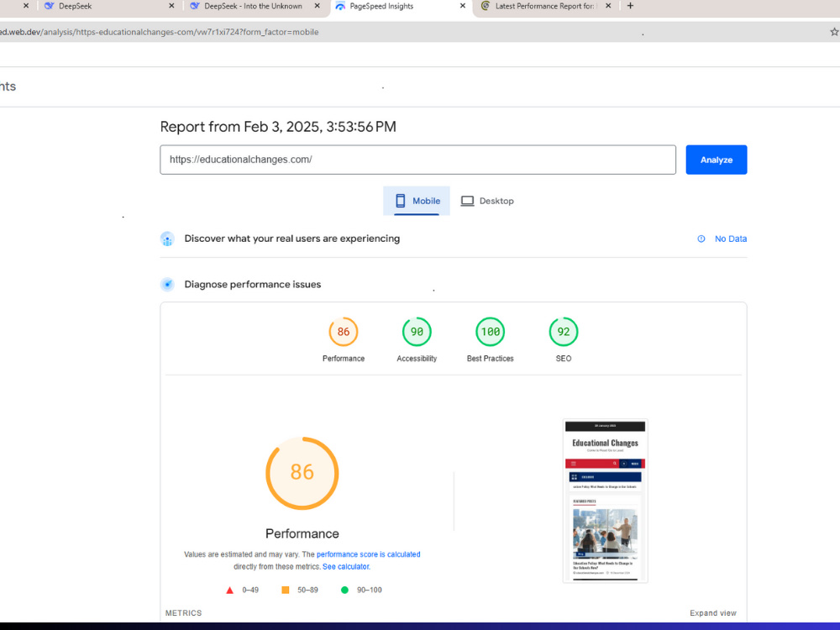The image size is (840, 630).
Task: Open the performance score is calculated link
Action: 368,554
